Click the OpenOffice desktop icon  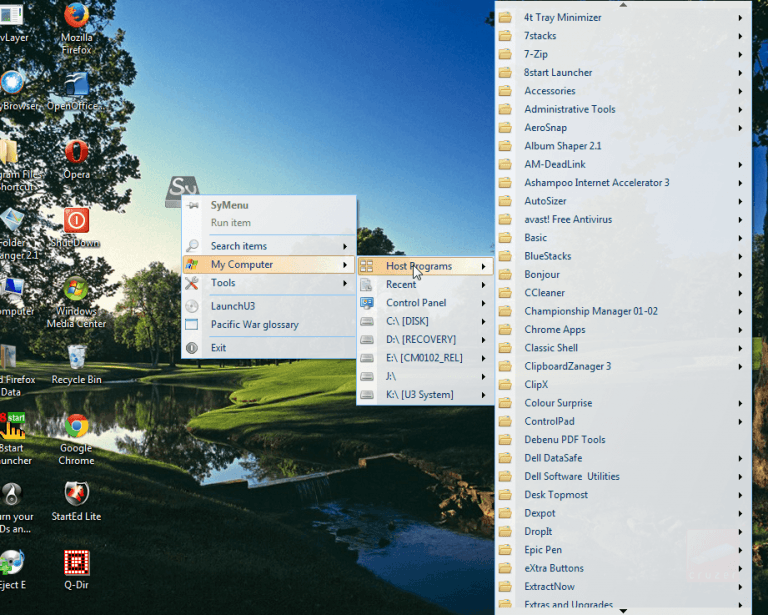(76, 84)
